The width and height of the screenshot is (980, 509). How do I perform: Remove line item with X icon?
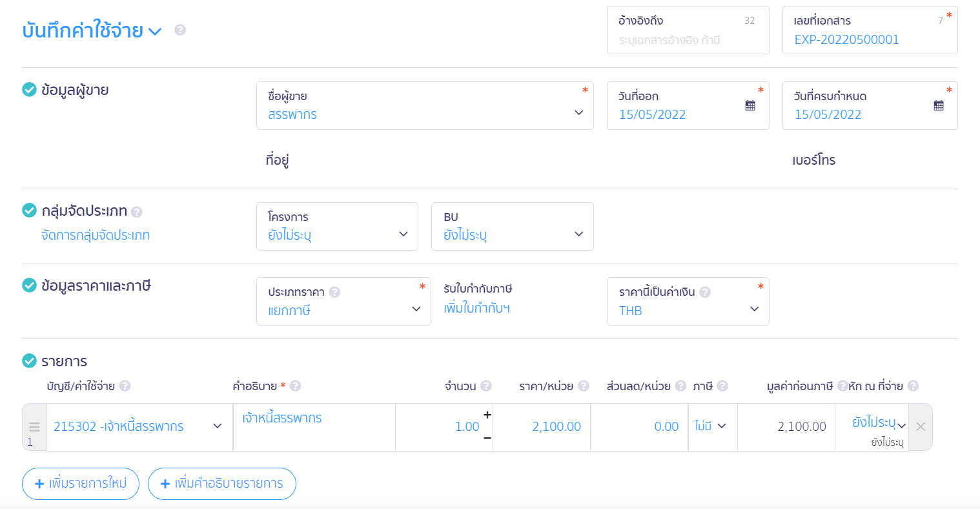tap(921, 426)
